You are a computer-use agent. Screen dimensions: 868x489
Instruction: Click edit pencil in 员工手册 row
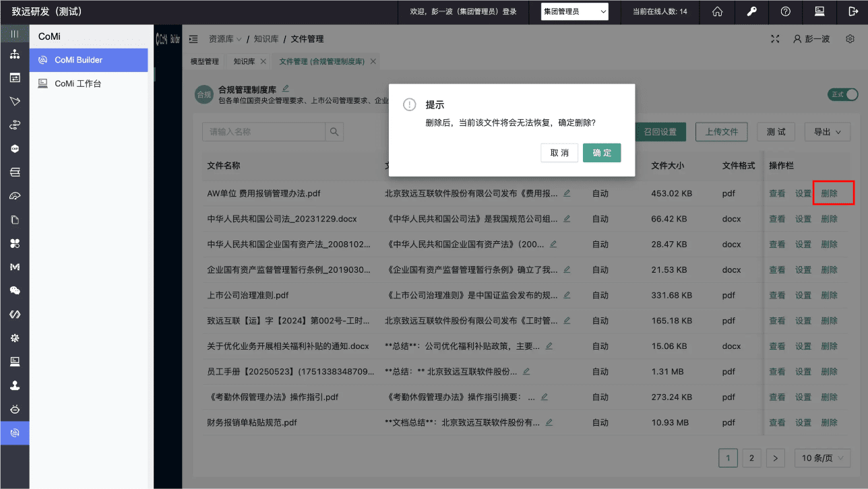coord(526,371)
